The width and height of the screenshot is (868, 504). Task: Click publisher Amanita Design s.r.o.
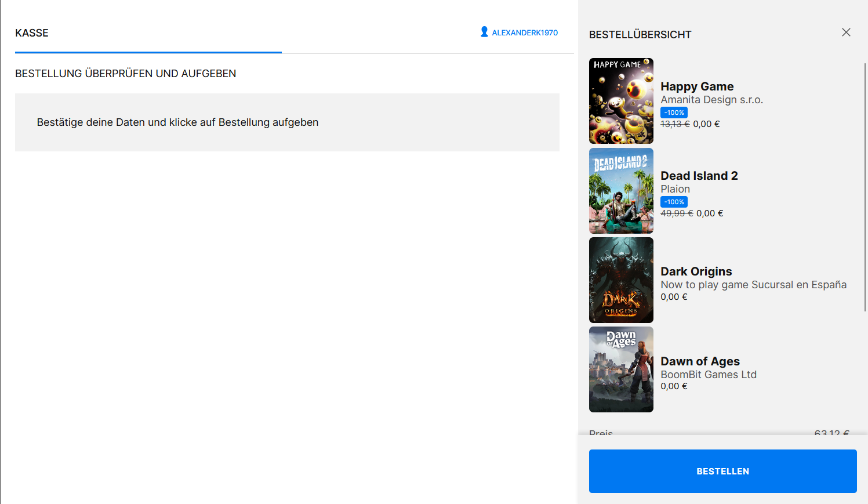click(711, 100)
